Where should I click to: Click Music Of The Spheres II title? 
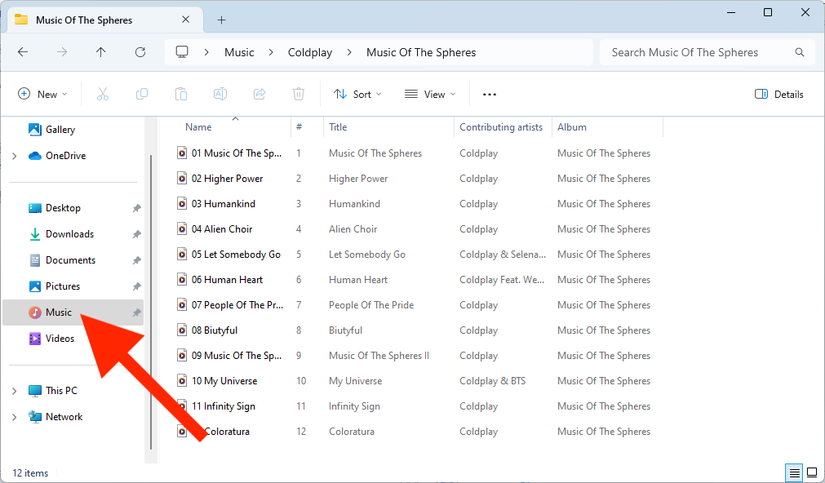click(x=379, y=356)
